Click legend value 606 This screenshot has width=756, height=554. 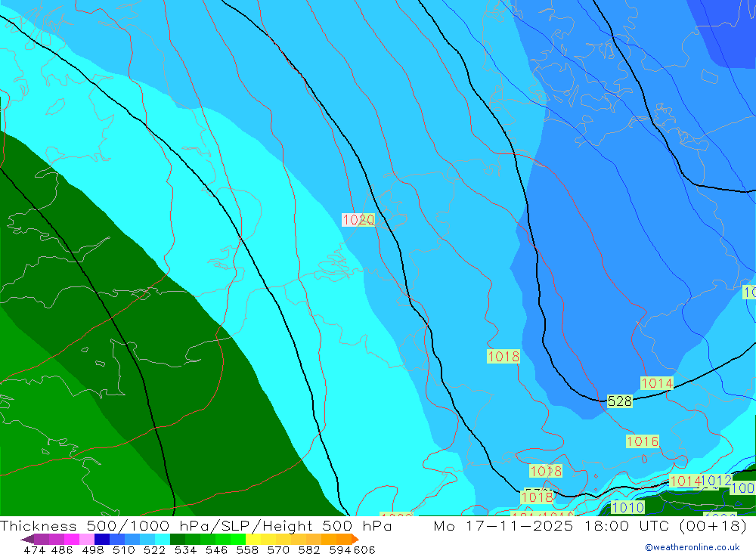364,550
